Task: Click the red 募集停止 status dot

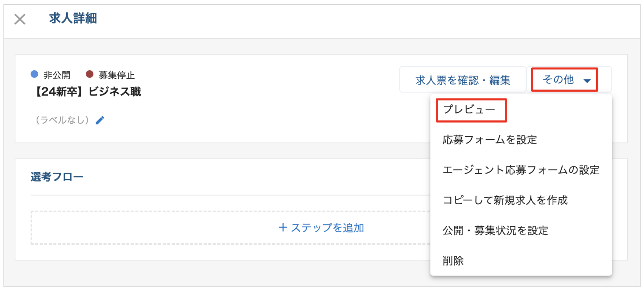Action: (90, 74)
